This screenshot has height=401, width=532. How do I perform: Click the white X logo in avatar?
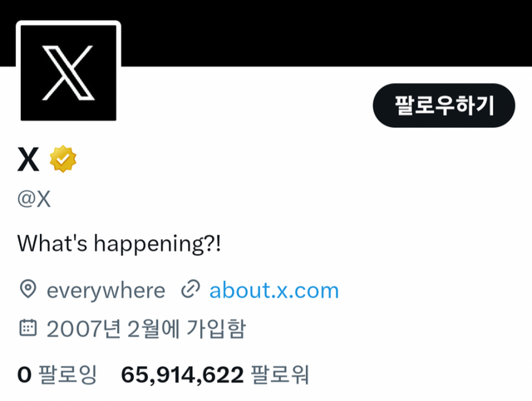click(x=68, y=72)
